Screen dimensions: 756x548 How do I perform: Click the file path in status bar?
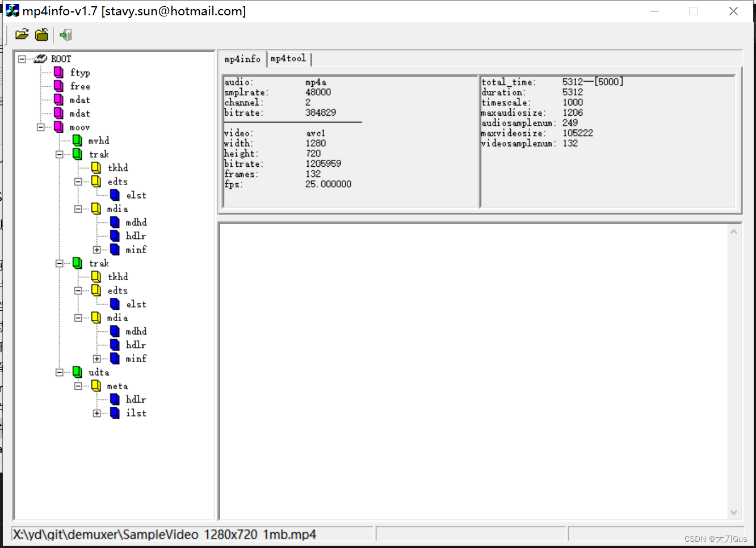165,534
